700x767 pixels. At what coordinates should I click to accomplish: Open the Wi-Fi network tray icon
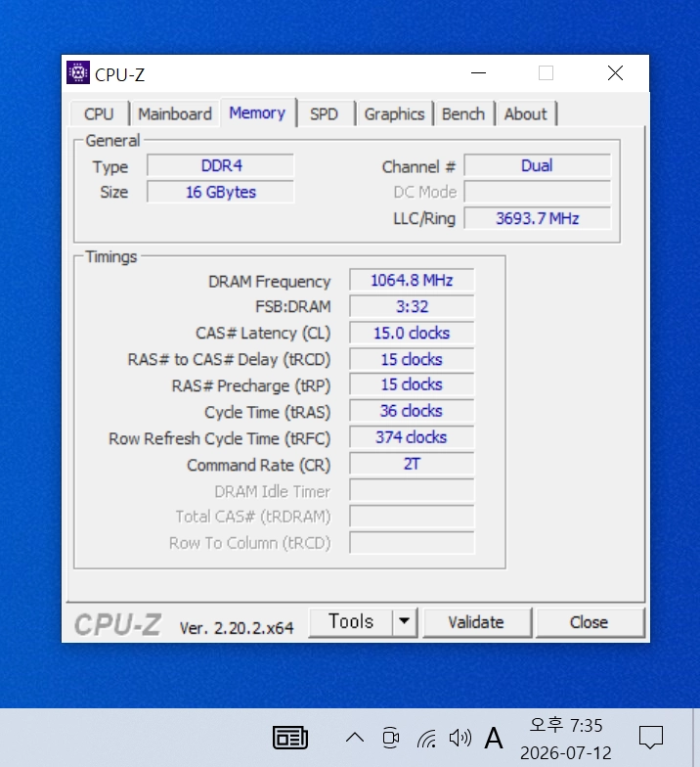coord(426,738)
